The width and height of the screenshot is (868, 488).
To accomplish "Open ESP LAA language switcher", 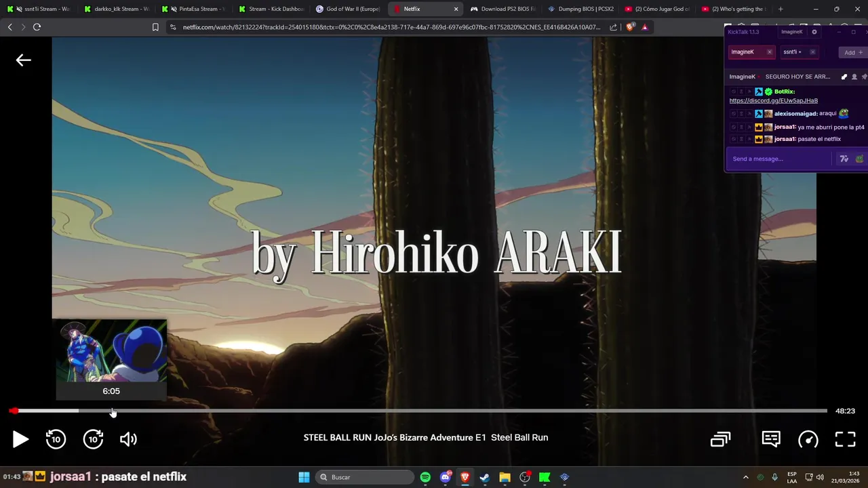I will click(792, 477).
